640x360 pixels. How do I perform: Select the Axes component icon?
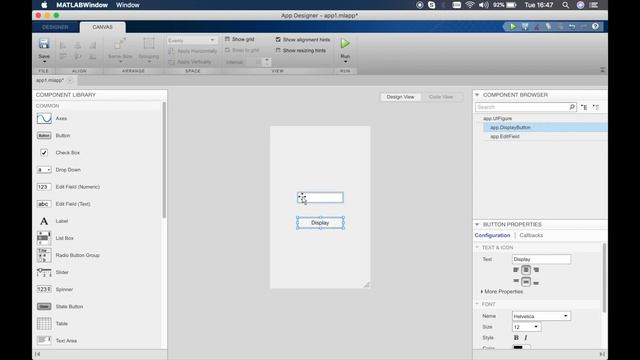point(44,118)
